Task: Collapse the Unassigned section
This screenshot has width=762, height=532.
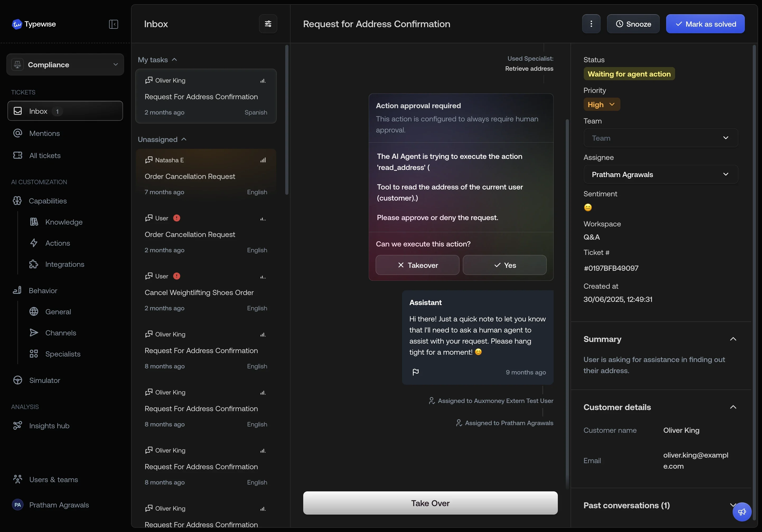Action: click(x=162, y=139)
